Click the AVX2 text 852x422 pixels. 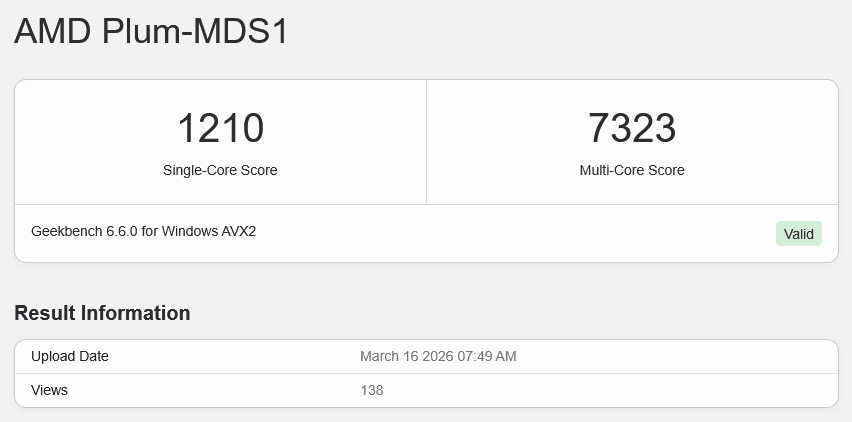(x=238, y=231)
